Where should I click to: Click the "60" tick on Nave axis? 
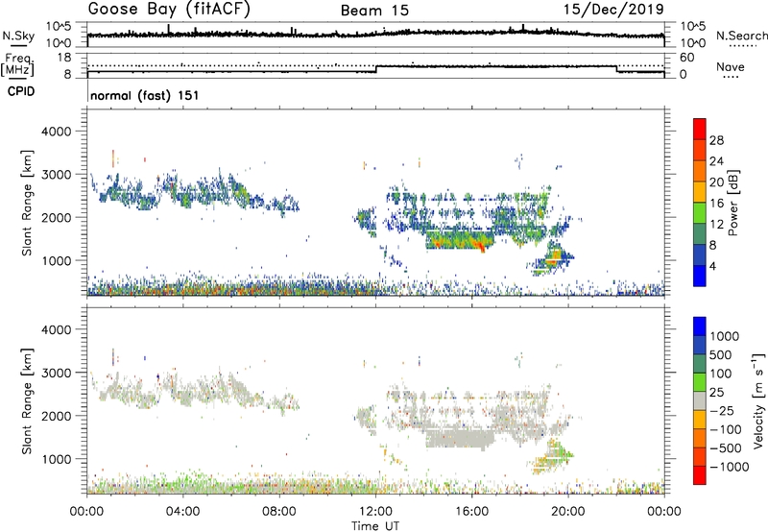click(x=687, y=58)
